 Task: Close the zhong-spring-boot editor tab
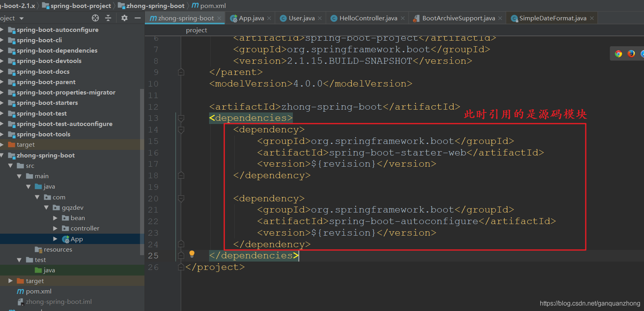[x=220, y=18]
